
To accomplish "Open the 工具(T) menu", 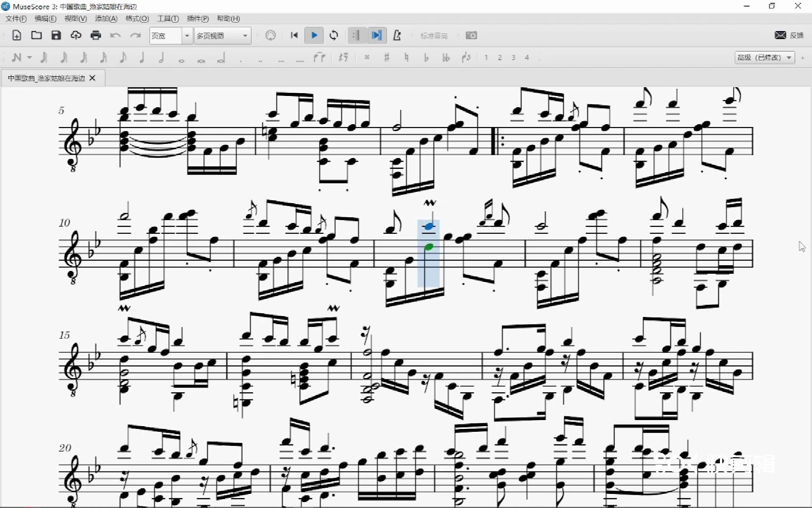I will coord(168,18).
